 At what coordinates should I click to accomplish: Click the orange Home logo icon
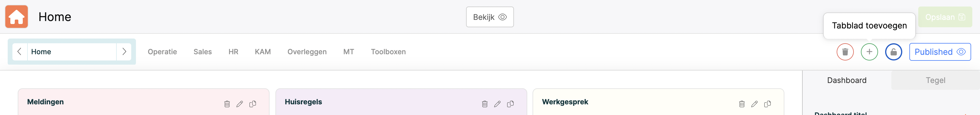click(x=16, y=17)
